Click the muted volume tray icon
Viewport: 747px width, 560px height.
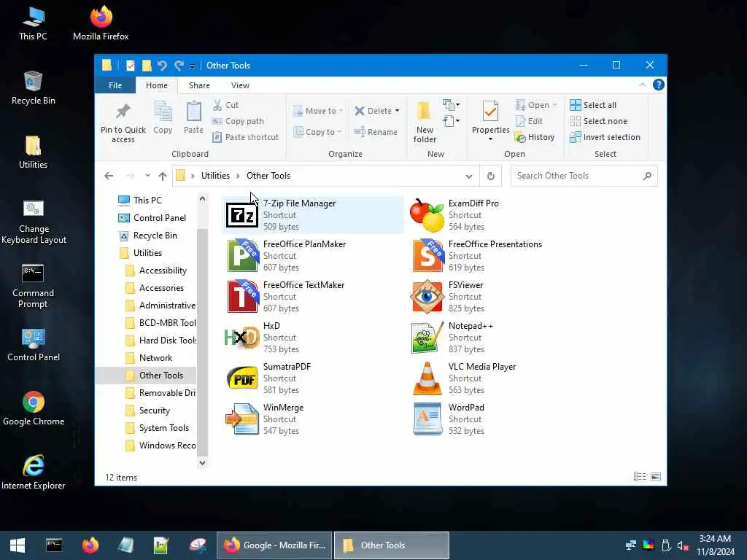pos(683,545)
